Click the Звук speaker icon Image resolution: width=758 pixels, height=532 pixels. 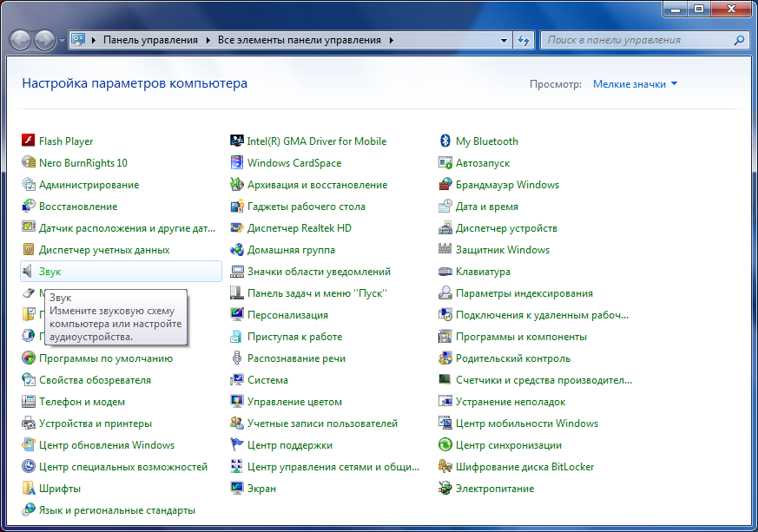(29, 271)
